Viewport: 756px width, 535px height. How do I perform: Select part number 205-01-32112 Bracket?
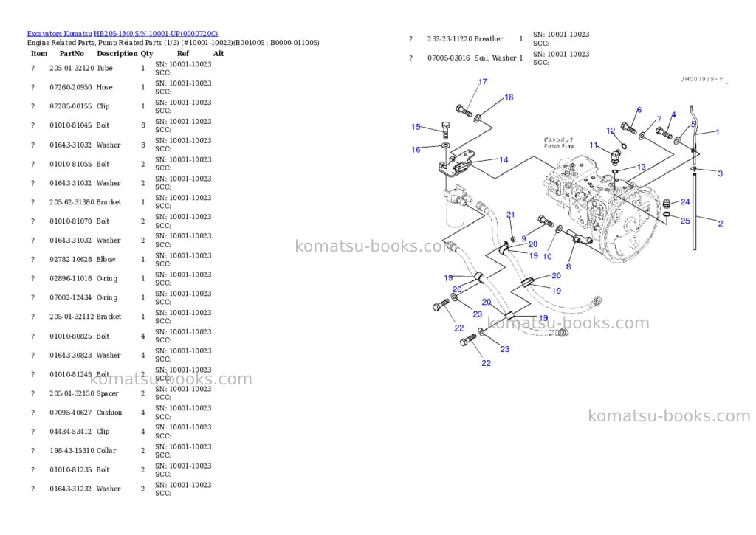tap(86, 317)
